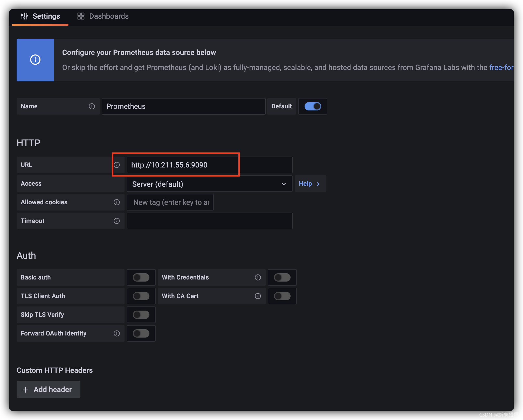Open the Access Server (default) dropdown
The height and width of the screenshot is (420, 523).
pos(209,184)
